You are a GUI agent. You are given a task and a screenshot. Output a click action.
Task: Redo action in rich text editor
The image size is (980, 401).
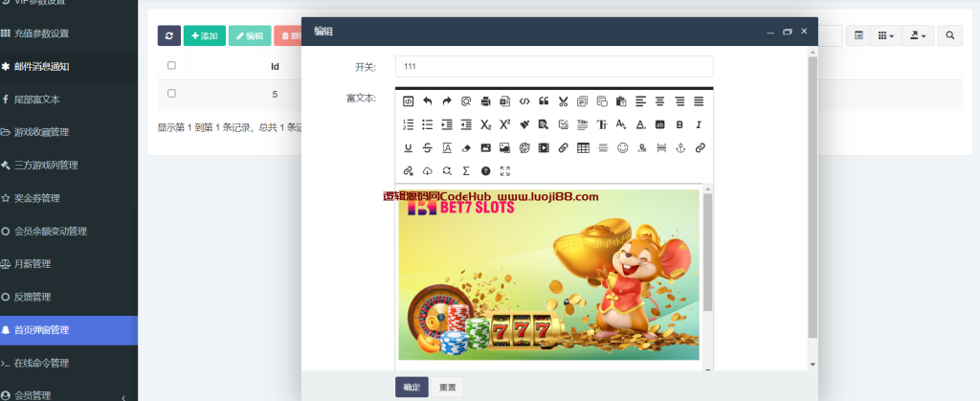[x=447, y=101]
